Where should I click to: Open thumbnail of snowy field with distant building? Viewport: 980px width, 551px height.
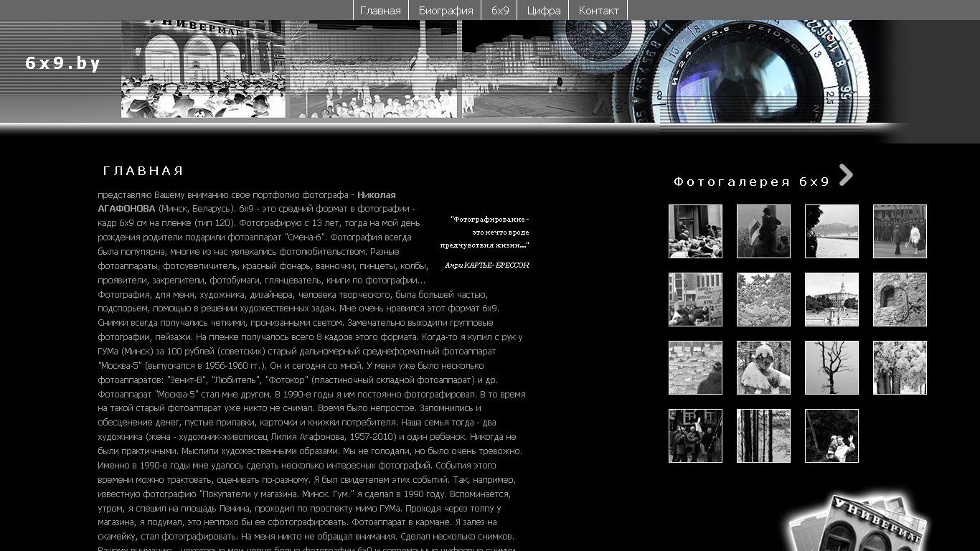click(x=831, y=231)
